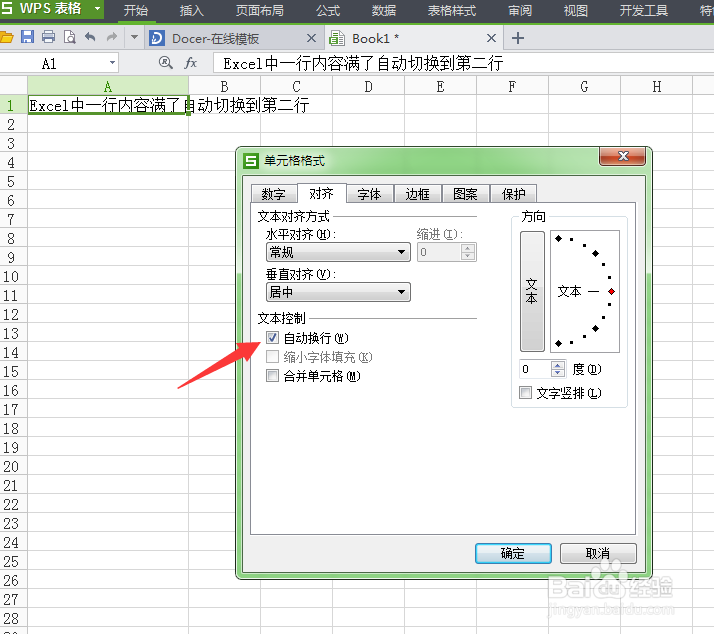Screen dimensions: 714x634
Task: Add a new document tab with plus
Action: 518,38
